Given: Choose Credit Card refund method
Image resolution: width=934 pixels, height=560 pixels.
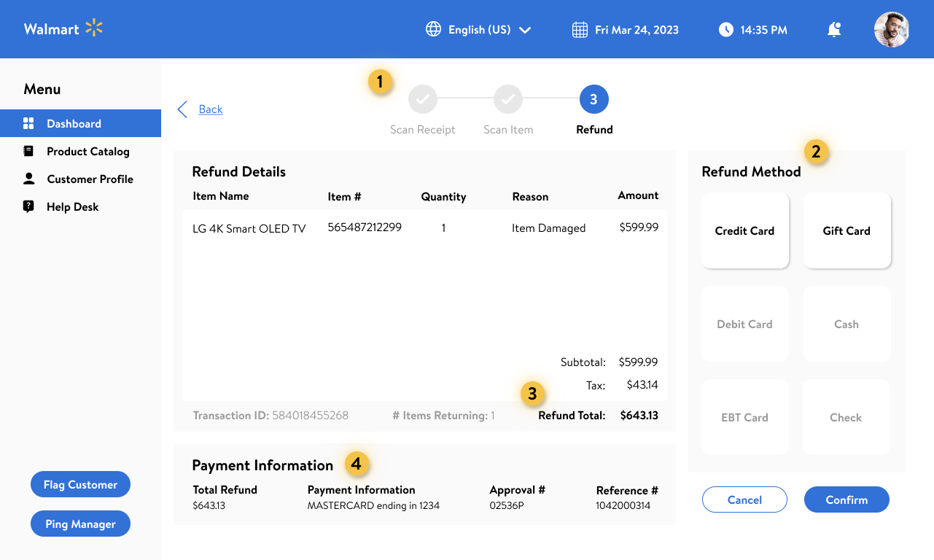Looking at the screenshot, I should point(744,230).
